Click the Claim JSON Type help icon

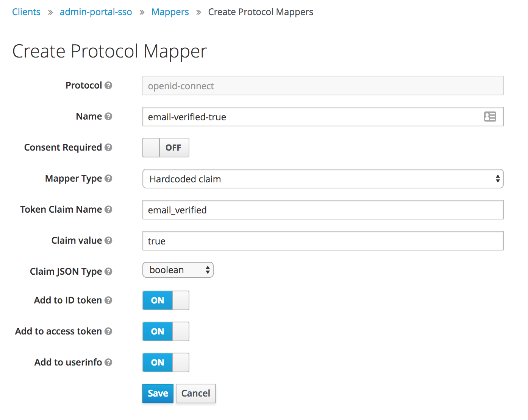point(108,272)
